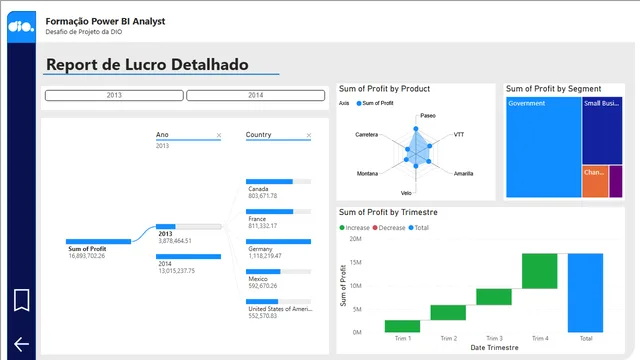Click the orange Channel Partners treemap tile
The width and height of the screenshot is (640, 360).
pyautogui.click(x=595, y=181)
